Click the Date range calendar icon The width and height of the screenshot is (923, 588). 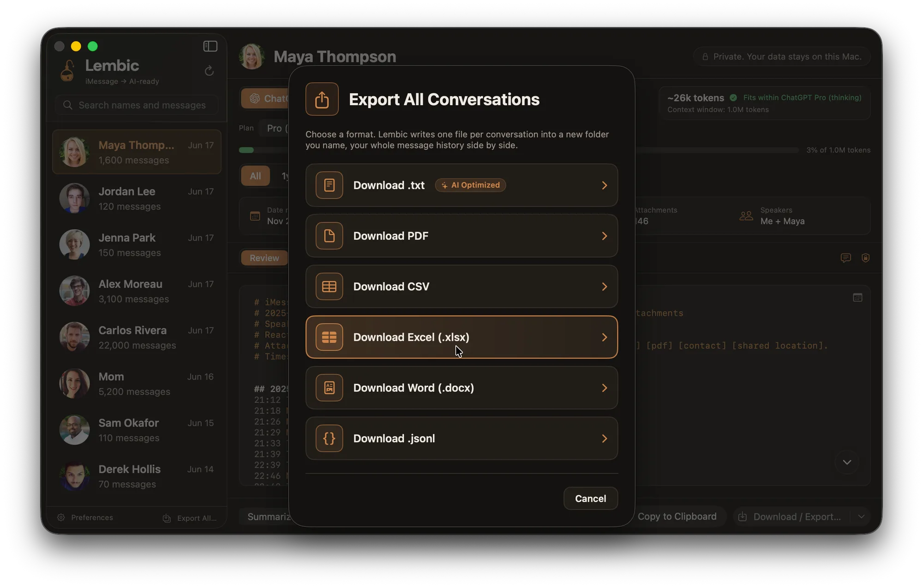[255, 216]
